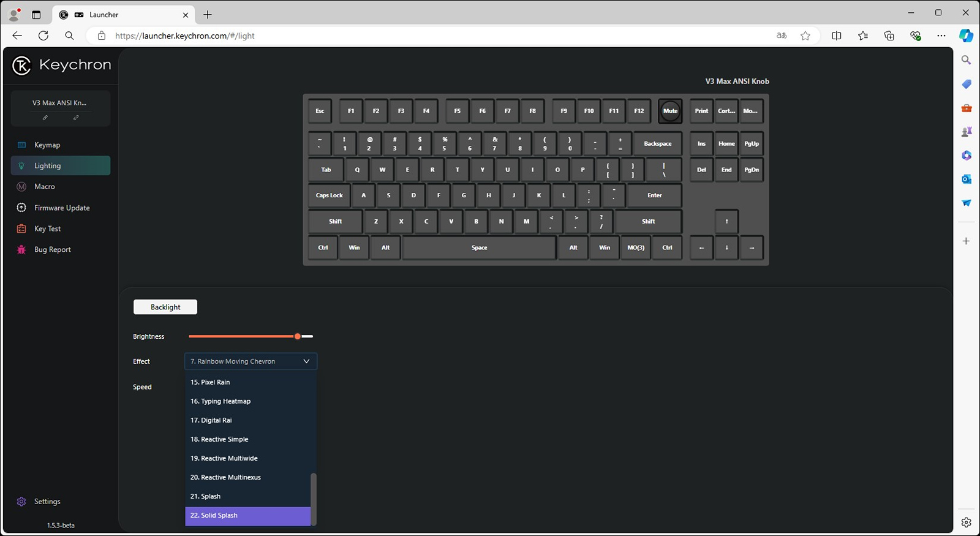Choose 15. Pixel Rain effect

(247, 382)
